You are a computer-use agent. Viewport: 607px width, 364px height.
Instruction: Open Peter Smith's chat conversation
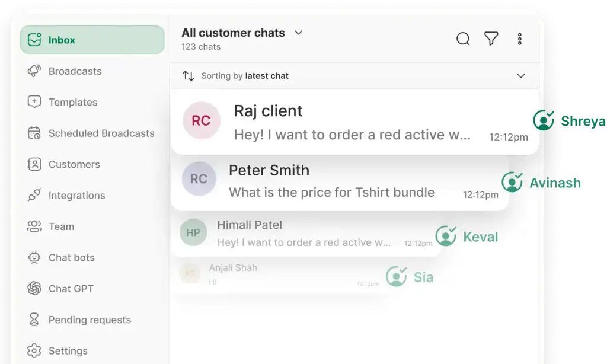(x=340, y=182)
